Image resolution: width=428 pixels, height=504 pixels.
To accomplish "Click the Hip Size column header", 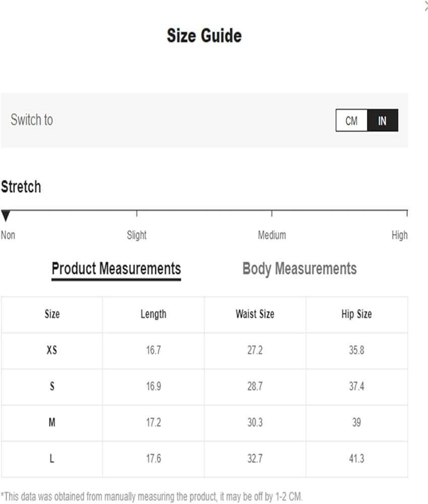I will pyautogui.click(x=356, y=314).
